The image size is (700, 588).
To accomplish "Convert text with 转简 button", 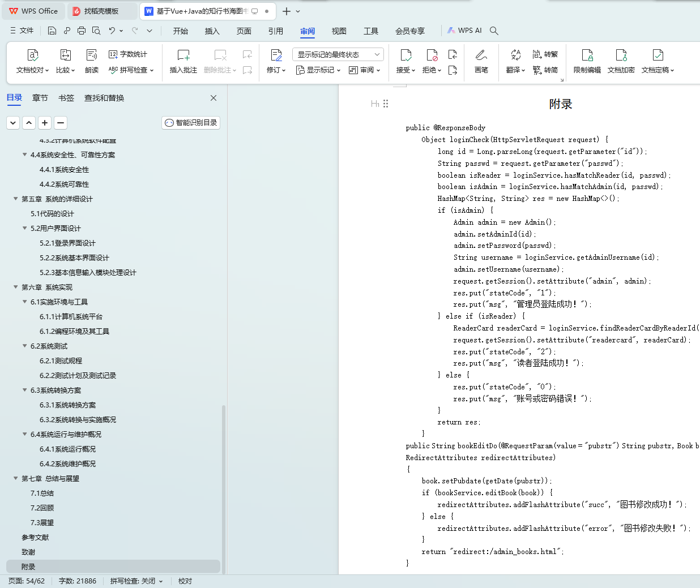I will (545, 70).
